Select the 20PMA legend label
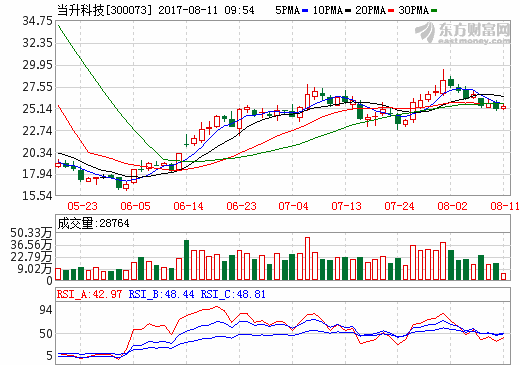The image size is (520, 365). click(371, 10)
